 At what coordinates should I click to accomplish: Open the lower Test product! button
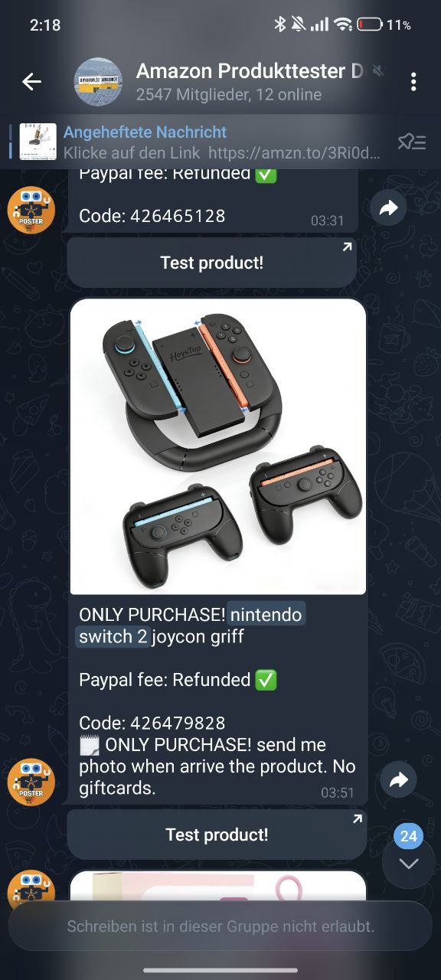click(217, 835)
